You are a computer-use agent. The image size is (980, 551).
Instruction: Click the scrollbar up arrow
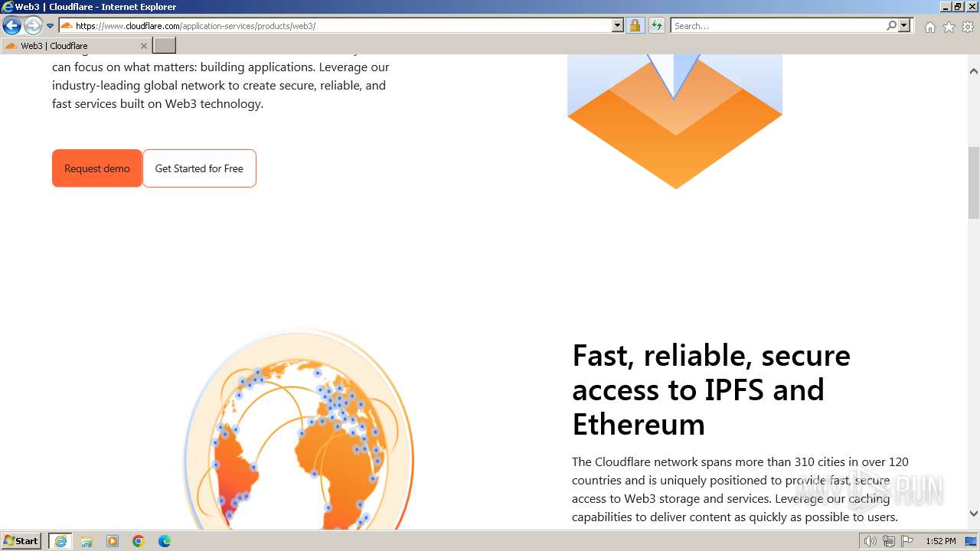(x=974, y=71)
